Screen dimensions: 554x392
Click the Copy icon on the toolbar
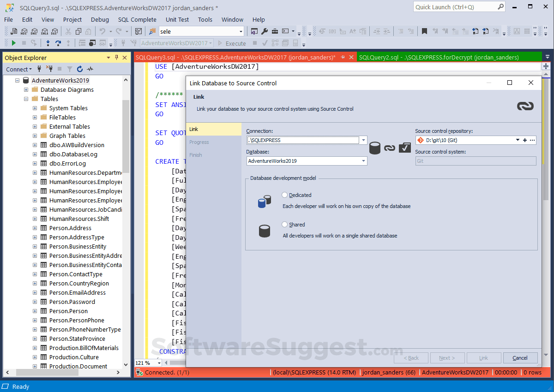pyautogui.click(x=78, y=31)
